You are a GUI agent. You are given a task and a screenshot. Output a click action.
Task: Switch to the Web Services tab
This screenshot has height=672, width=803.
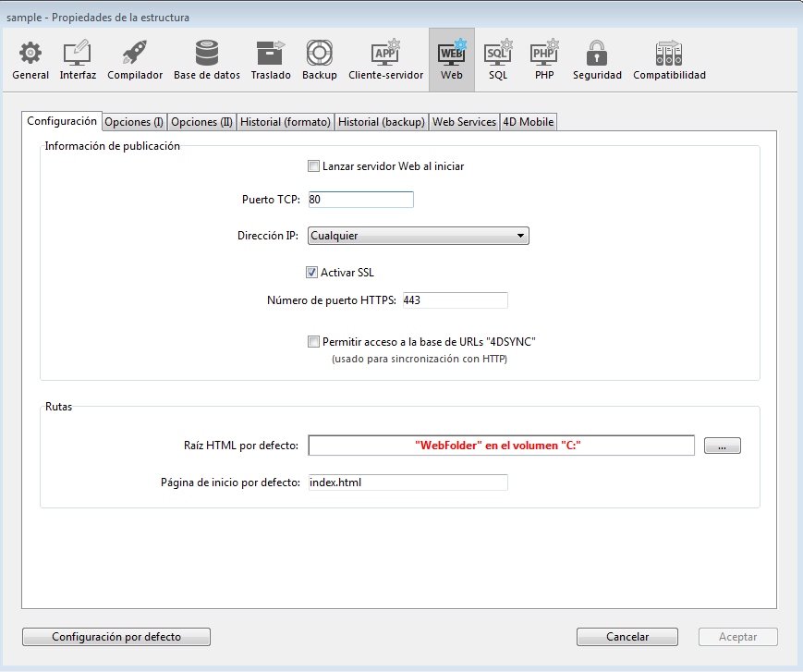pyautogui.click(x=464, y=122)
